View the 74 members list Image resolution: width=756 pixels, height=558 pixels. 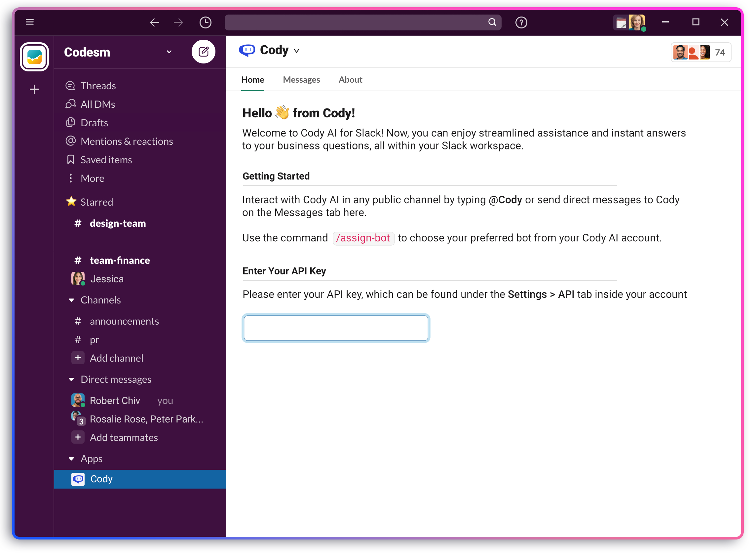tap(701, 52)
